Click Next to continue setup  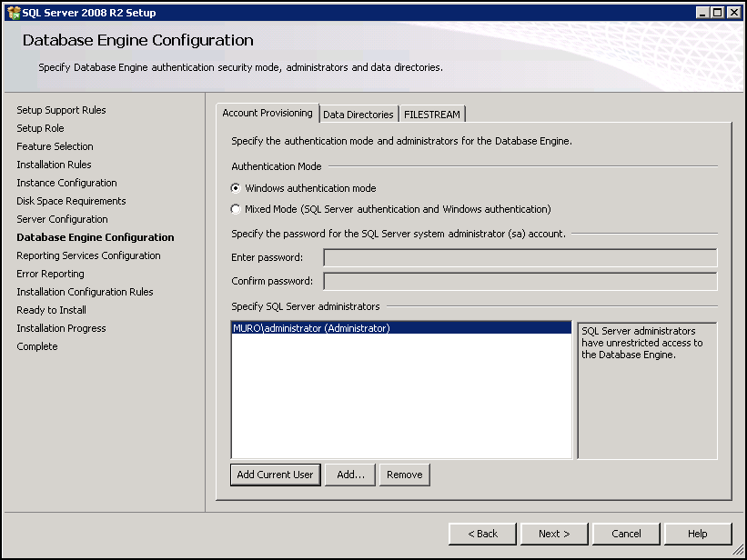tap(554, 534)
